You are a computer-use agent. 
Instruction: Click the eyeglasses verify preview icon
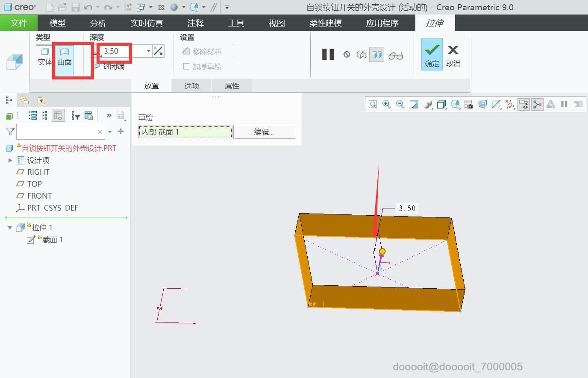coord(396,55)
